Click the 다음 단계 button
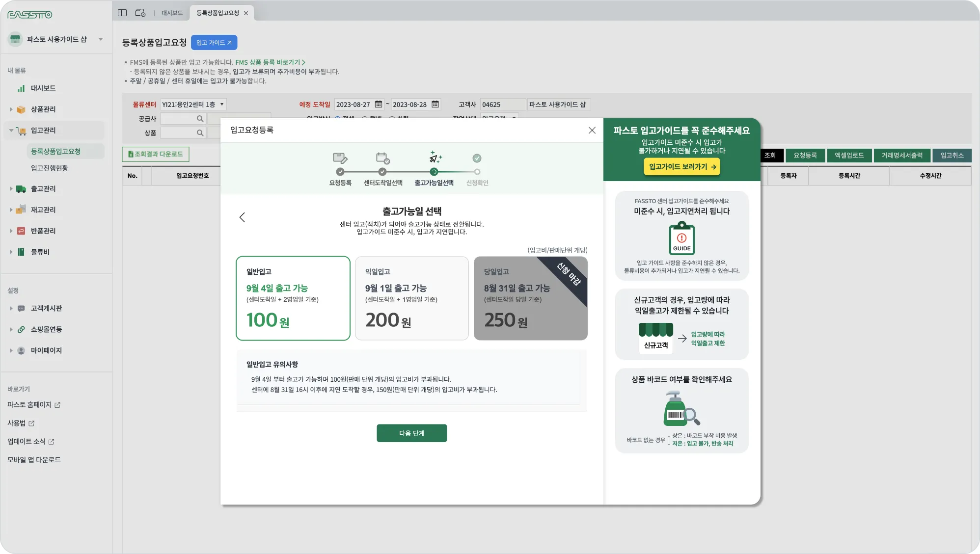This screenshot has width=980, height=554. [x=411, y=433]
